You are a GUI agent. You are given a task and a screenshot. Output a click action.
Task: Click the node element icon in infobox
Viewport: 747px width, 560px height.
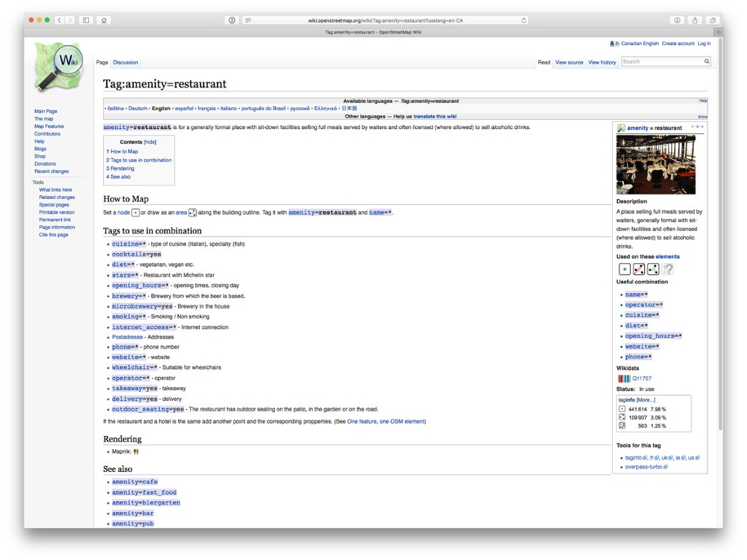pyautogui.click(x=625, y=269)
